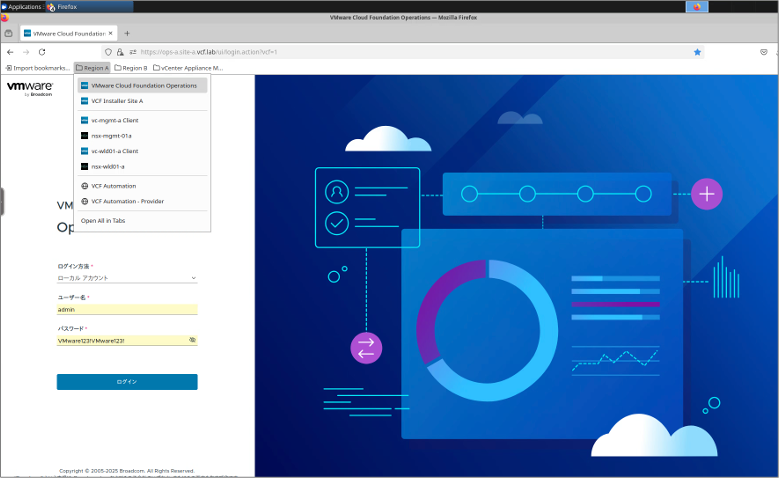
Task: Open the Firefox View icon
Action: (8, 33)
